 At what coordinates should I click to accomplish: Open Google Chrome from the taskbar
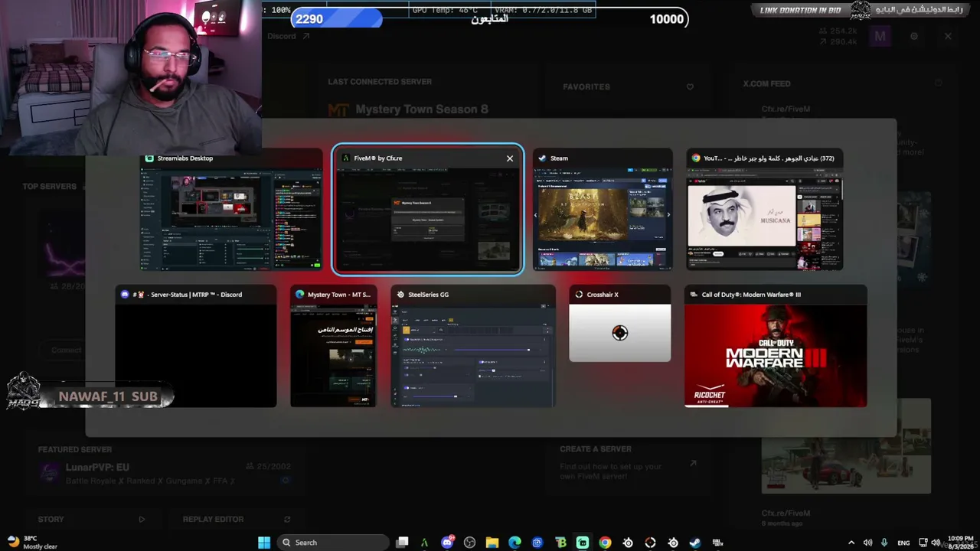coord(605,543)
